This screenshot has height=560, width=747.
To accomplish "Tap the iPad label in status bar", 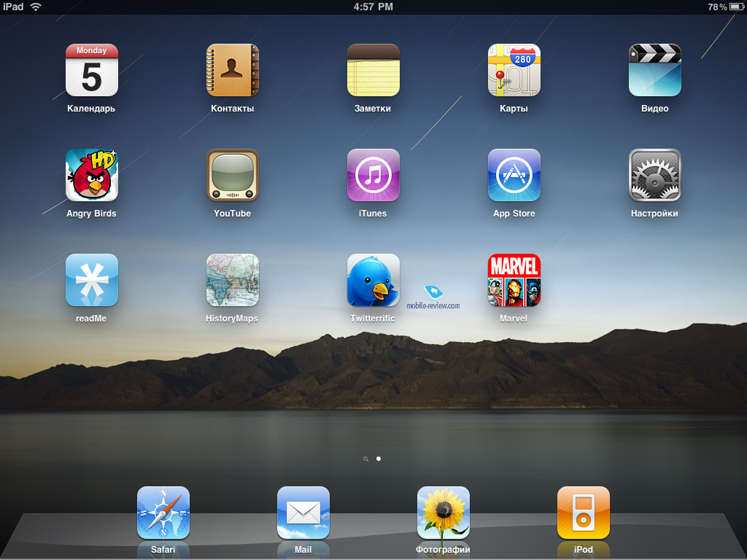I will coord(13,7).
